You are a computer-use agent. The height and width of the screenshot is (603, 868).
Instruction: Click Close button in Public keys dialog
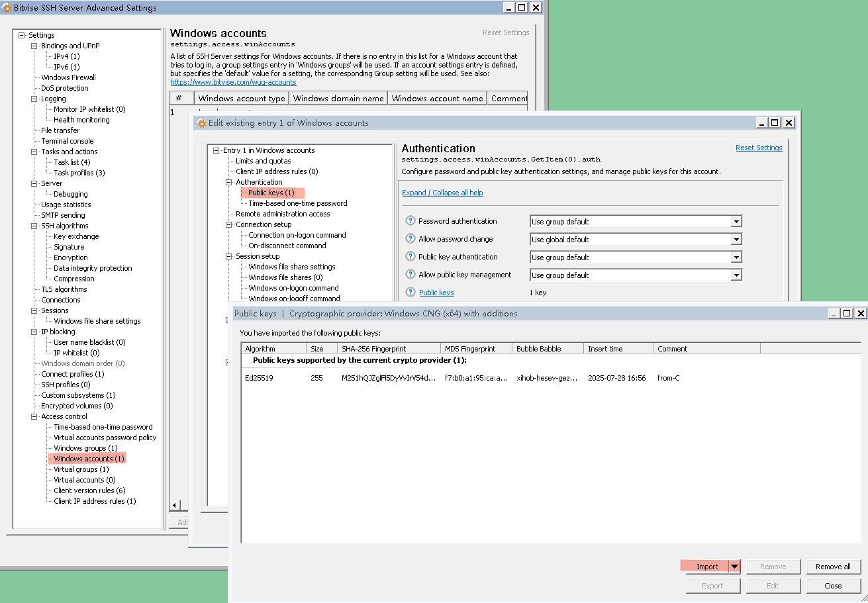(833, 586)
